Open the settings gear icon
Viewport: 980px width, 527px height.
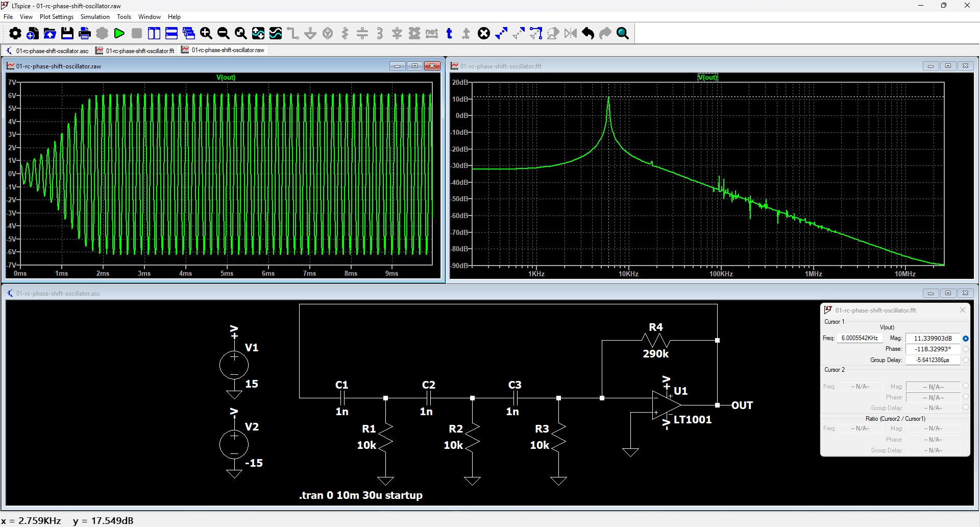[15, 34]
